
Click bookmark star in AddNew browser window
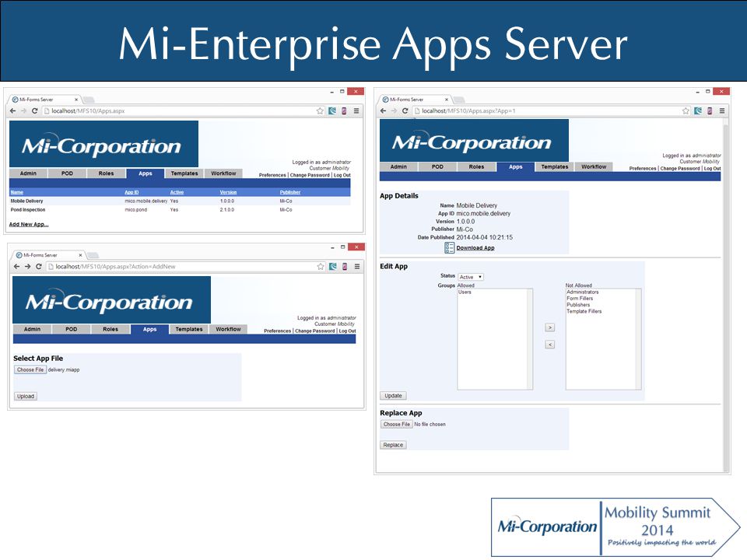pos(321,267)
